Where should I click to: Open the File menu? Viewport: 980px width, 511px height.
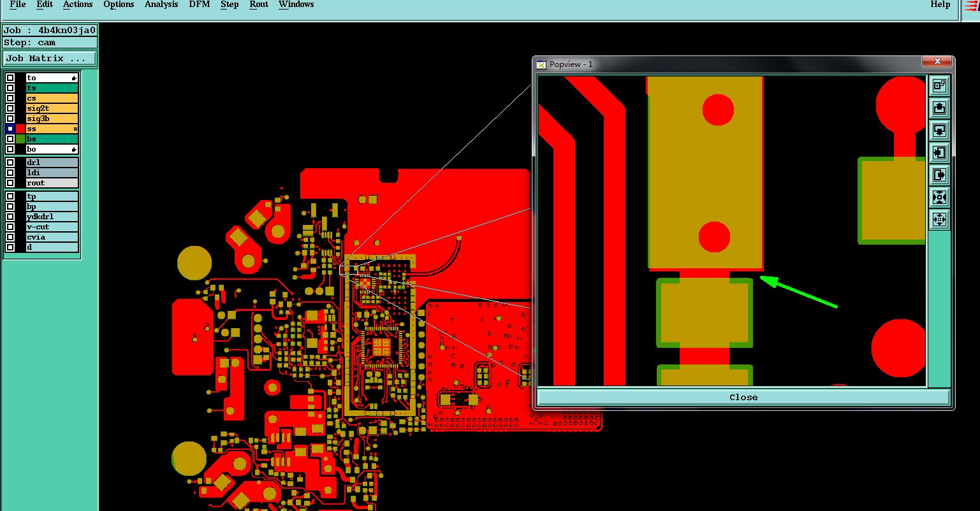pos(18,4)
